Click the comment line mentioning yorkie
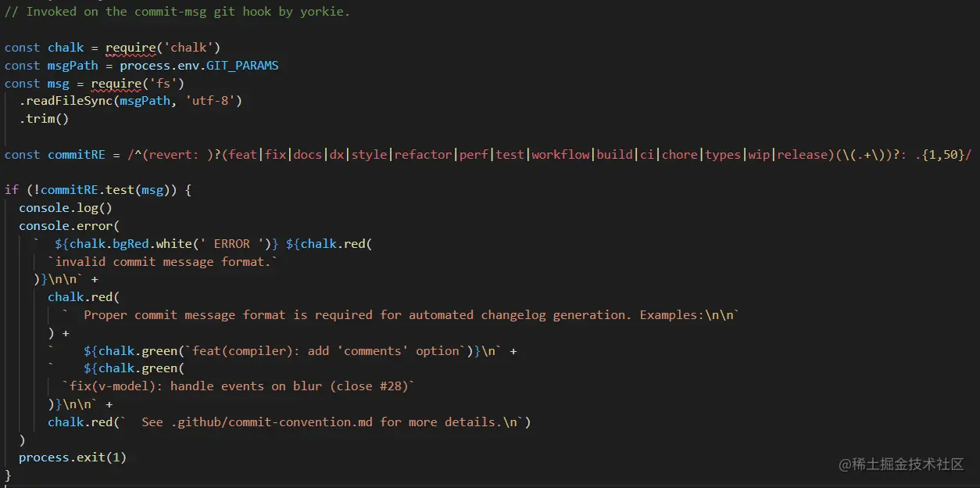980x488 pixels. (x=177, y=11)
